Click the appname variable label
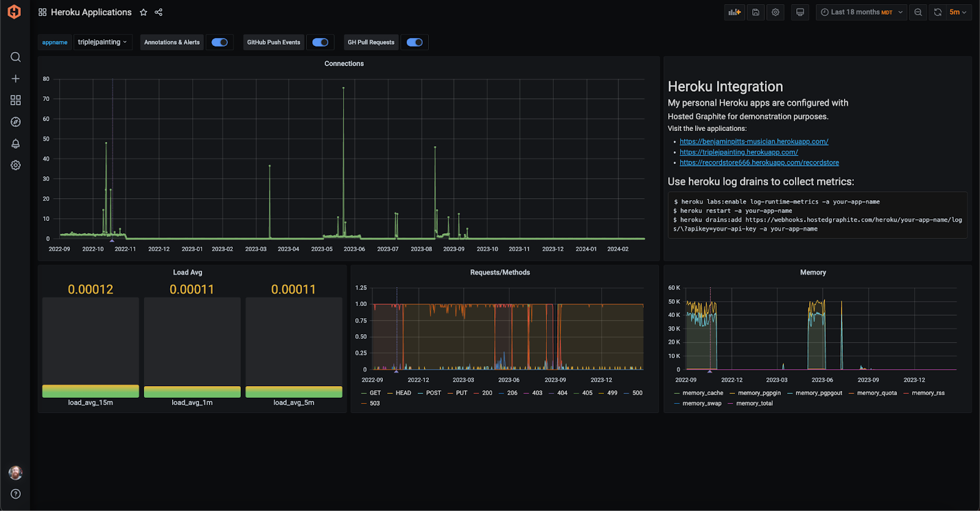The width and height of the screenshot is (980, 511). (x=55, y=42)
